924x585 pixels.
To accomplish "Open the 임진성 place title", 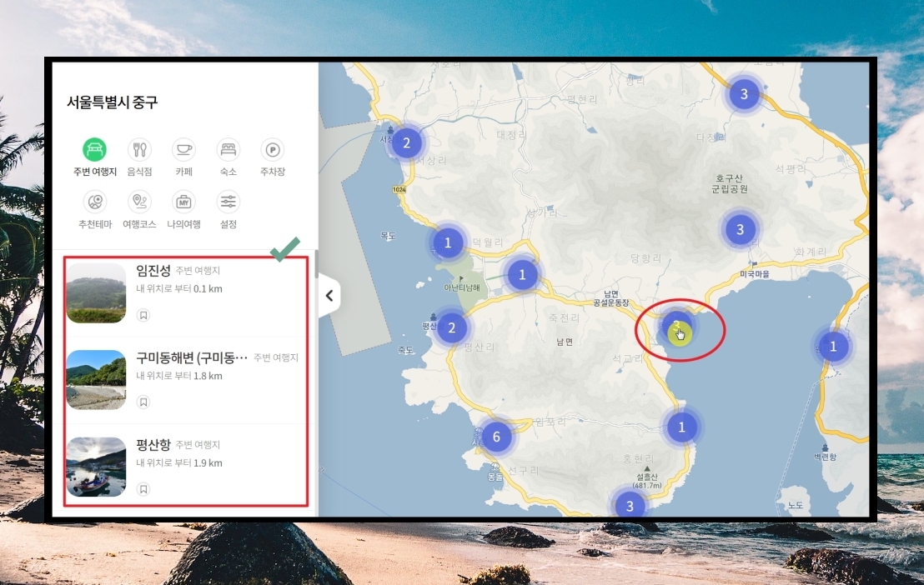I will [153, 270].
